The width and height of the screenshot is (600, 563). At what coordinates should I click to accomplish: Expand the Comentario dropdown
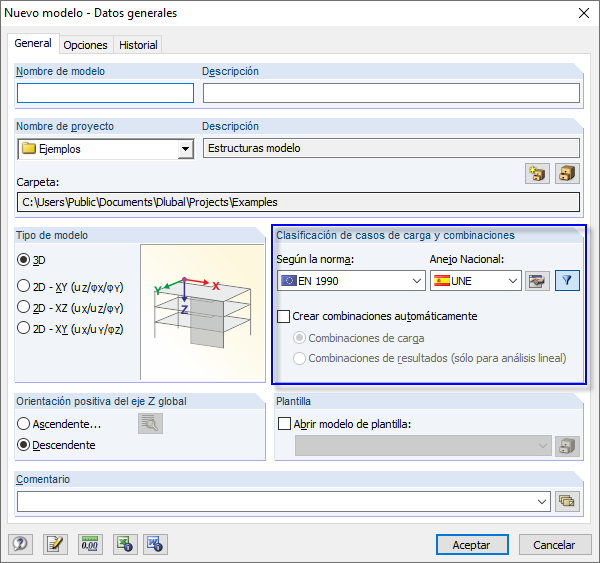541,501
